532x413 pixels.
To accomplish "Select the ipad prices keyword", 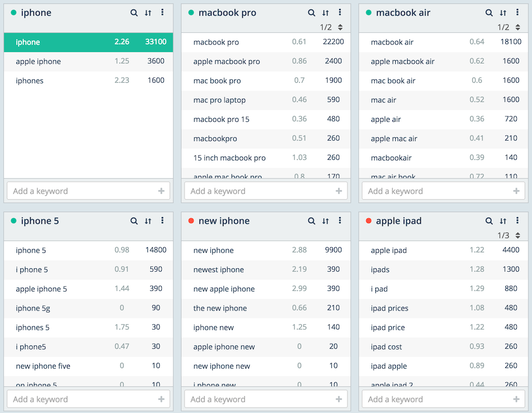I will 444,308.
